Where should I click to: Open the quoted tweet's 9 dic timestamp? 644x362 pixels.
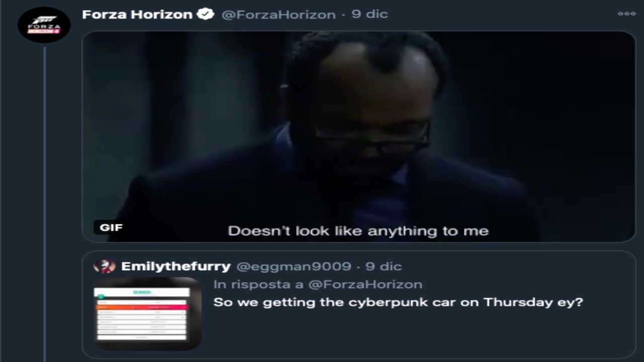383,266
